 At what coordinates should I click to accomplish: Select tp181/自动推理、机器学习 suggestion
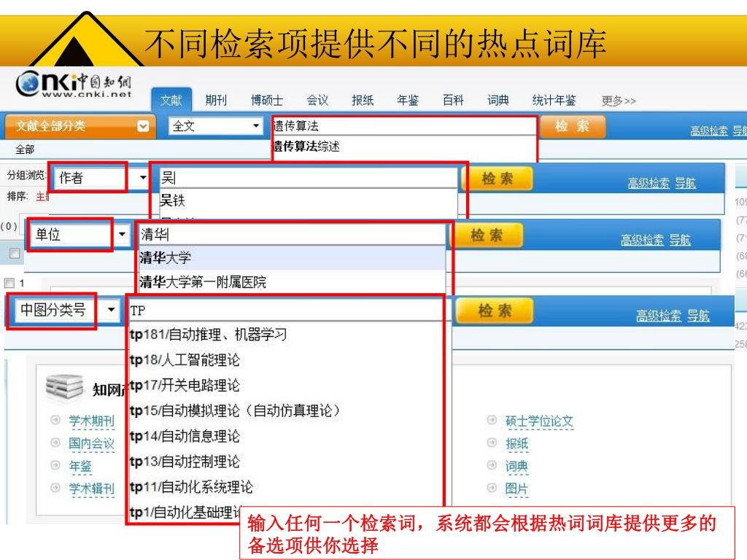[x=208, y=335]
